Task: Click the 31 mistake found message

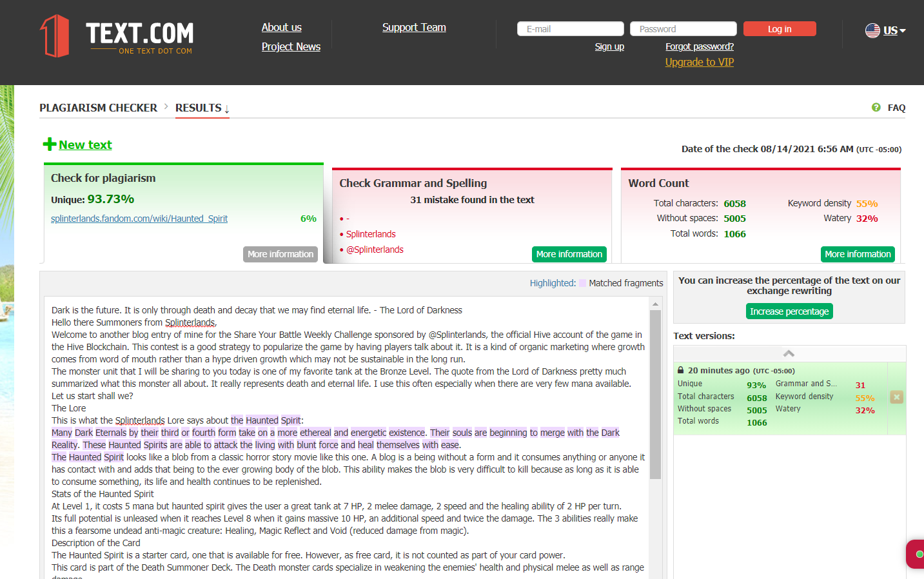Action: coord(472,200)
